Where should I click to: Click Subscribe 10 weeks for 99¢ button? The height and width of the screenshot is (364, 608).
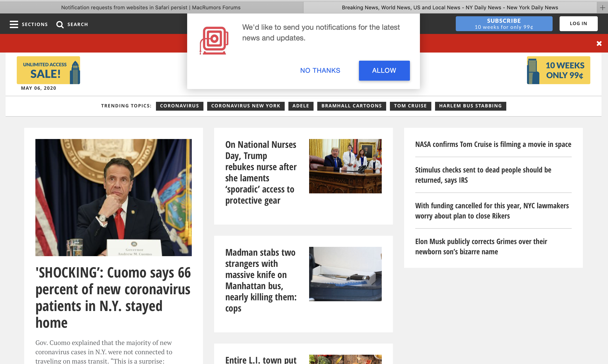point(504,23)
